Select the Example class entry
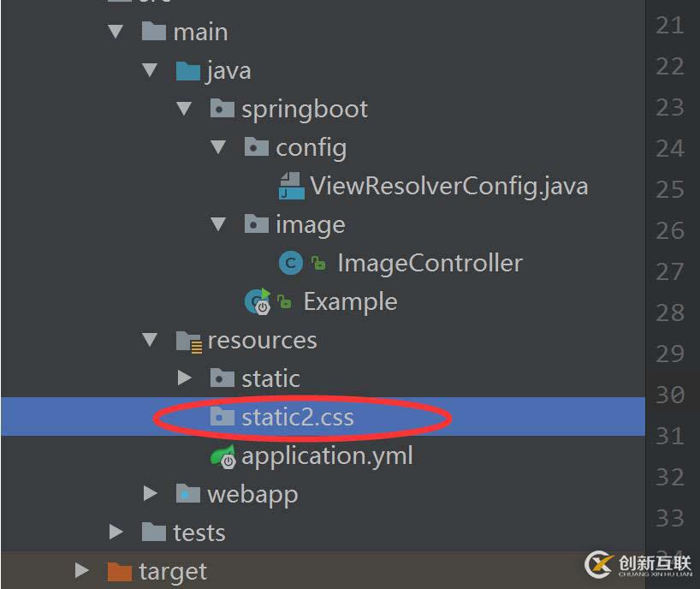 coord(350,301)
